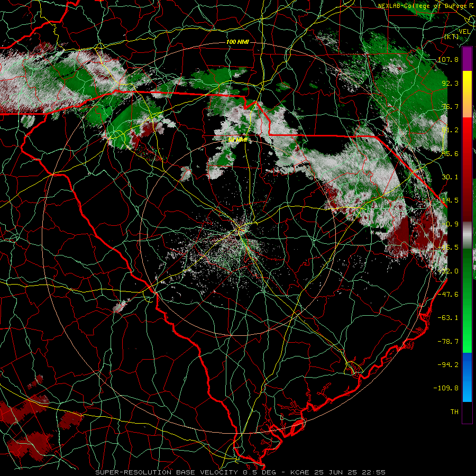476x476 pixels.
Task: Select the 45.6 velocity scale value
Action: 450,153
